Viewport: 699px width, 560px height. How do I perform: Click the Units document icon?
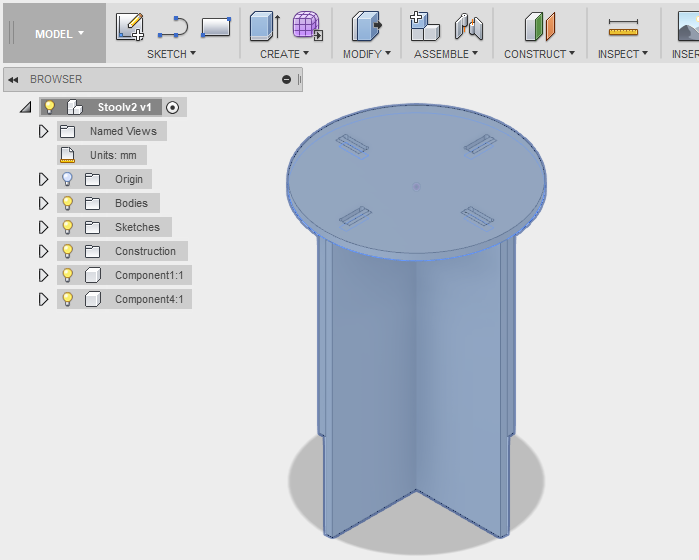coord(67,155)
